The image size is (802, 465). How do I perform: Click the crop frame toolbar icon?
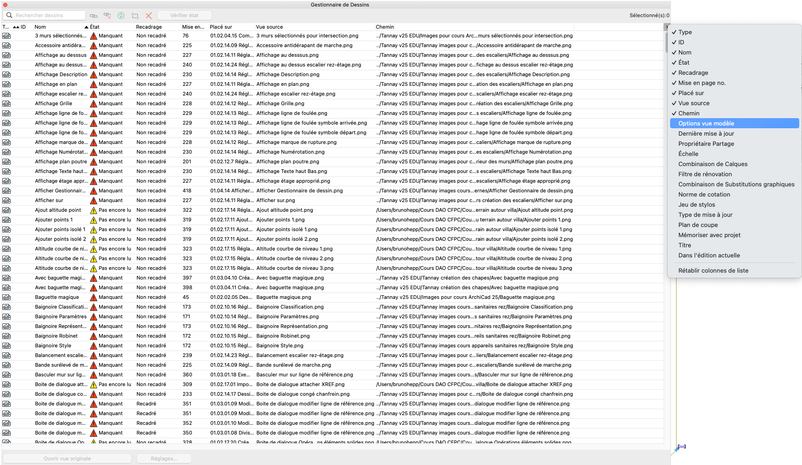tap(135, 16)
